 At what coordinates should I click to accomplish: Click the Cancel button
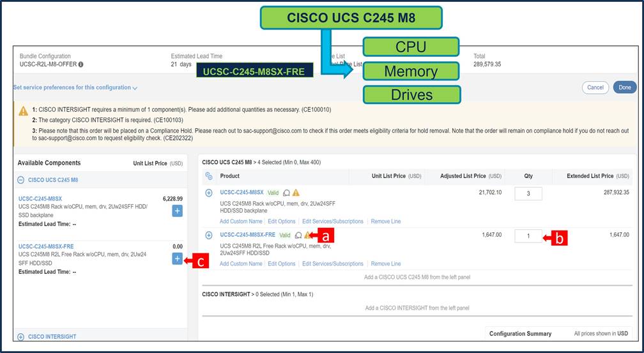pyautogui.click(x=595, y=87)
